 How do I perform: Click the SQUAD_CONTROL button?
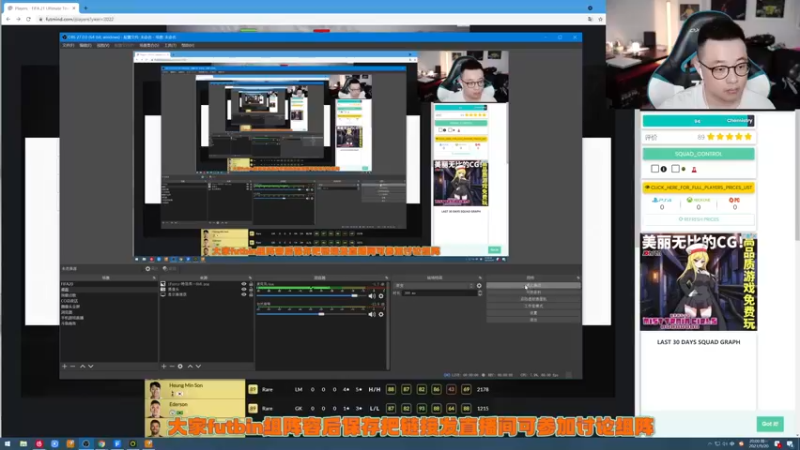coord(698,154)
